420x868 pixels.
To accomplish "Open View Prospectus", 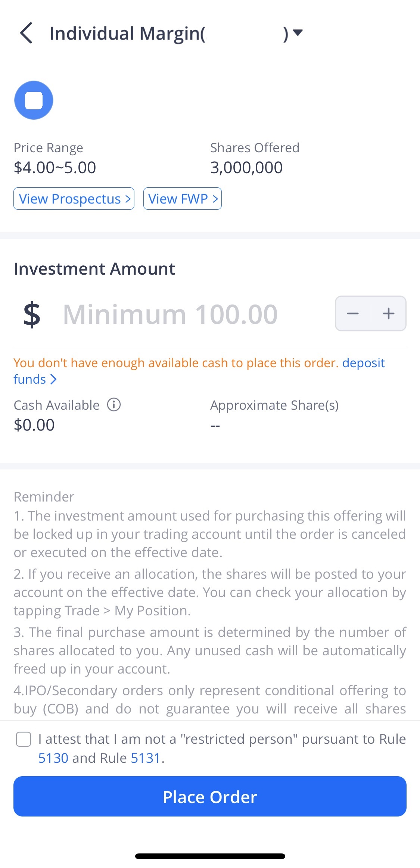I will (74, 199).
